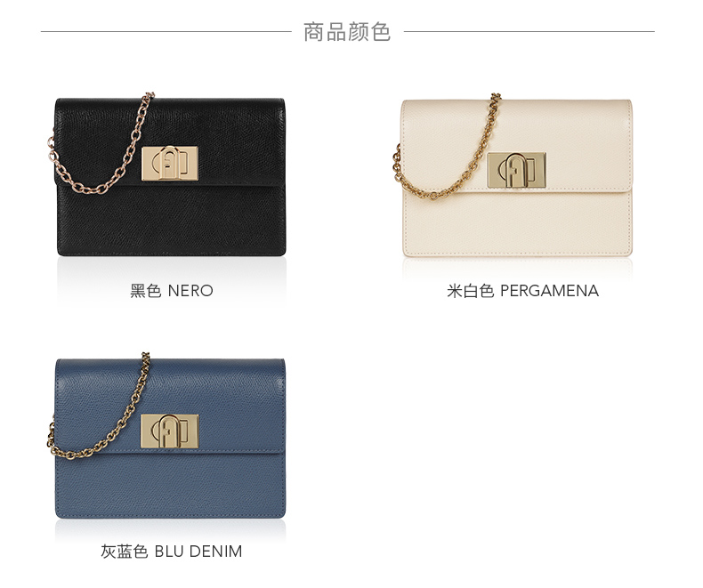Screen dimensions: 703x588
Task: Select the beige PERGAMENA bag image
Action: pos(513,174)
